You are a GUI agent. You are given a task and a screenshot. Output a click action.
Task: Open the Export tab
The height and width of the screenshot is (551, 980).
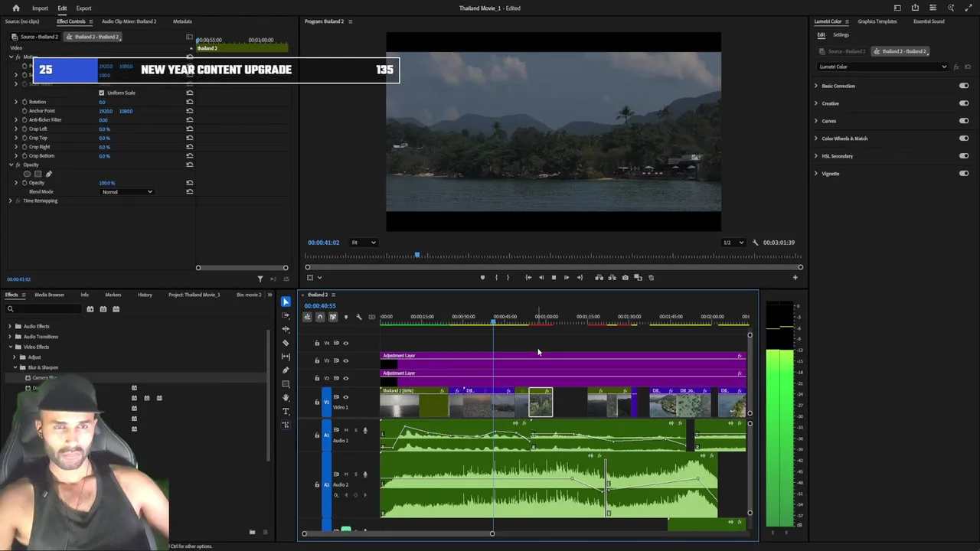(83, 8)
